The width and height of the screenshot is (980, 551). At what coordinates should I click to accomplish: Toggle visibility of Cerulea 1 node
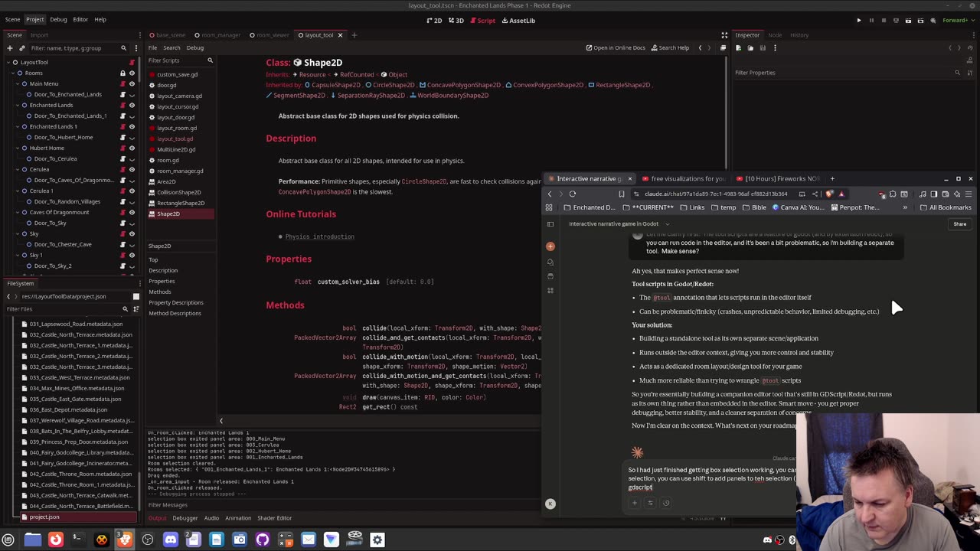tap(132, 191)
